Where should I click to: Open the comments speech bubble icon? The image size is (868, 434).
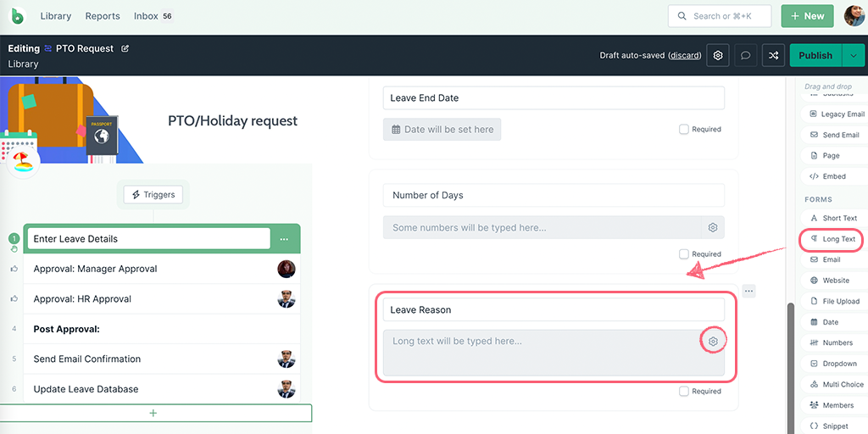coord(746,55)
